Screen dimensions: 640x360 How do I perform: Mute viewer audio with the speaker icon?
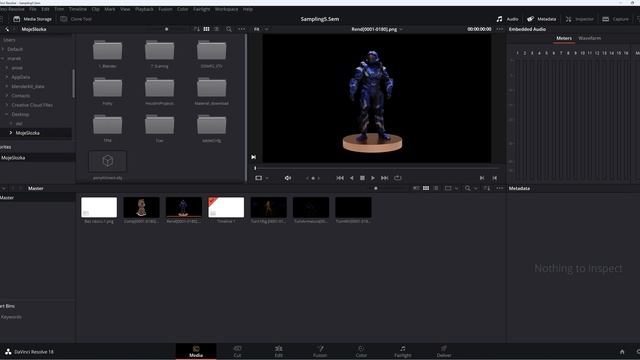[x=288, y=178]
